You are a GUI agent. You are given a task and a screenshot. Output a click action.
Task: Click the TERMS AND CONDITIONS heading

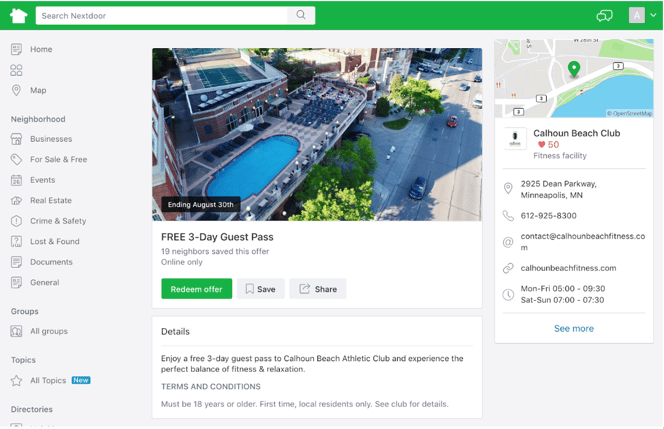point(211,387)
